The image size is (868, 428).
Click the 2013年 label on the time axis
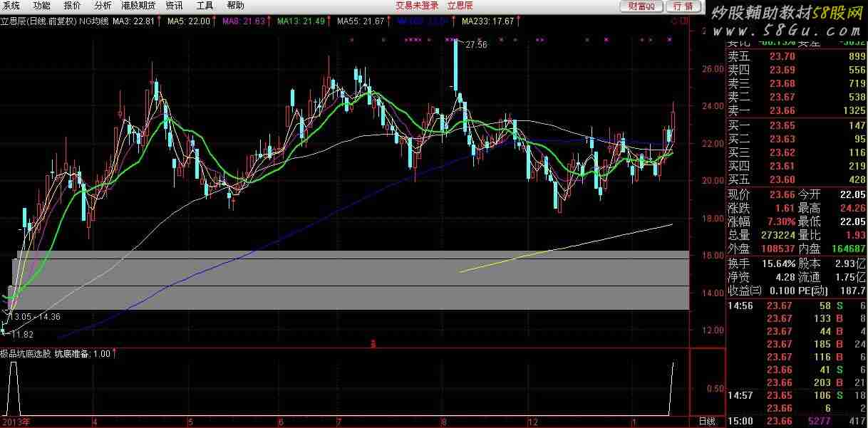coord(16,422)
